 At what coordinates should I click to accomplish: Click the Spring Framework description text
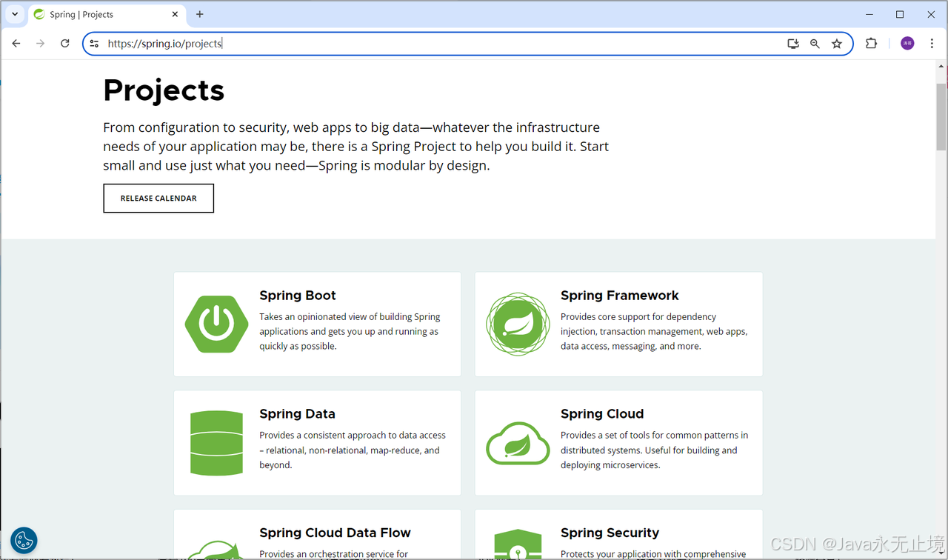tap(654, 331)
